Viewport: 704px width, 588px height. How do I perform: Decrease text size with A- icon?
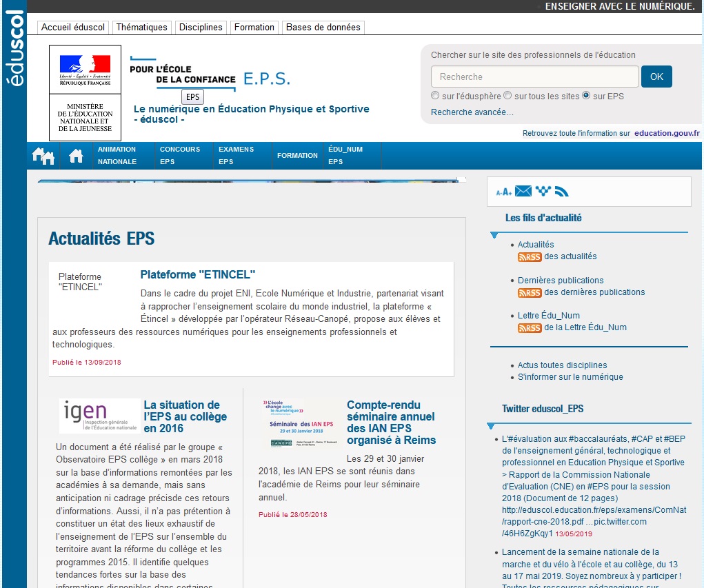pos(500,193)
